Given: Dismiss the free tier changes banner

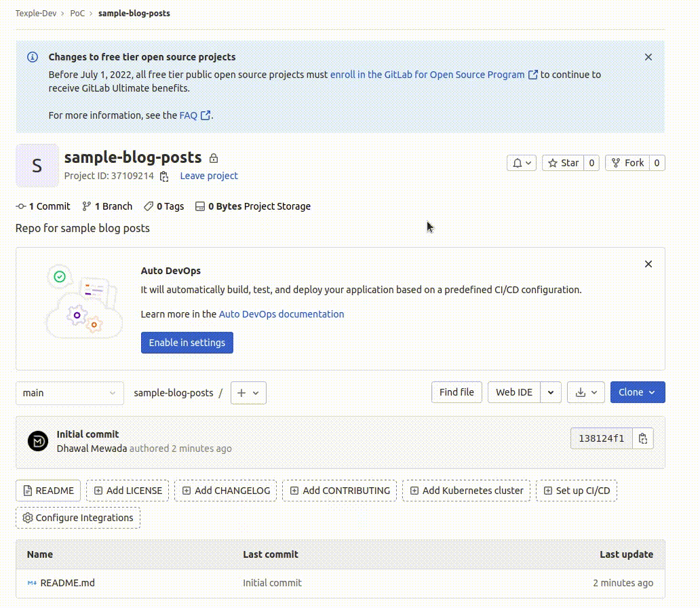Looking at the screenshot, I should 648,57.
